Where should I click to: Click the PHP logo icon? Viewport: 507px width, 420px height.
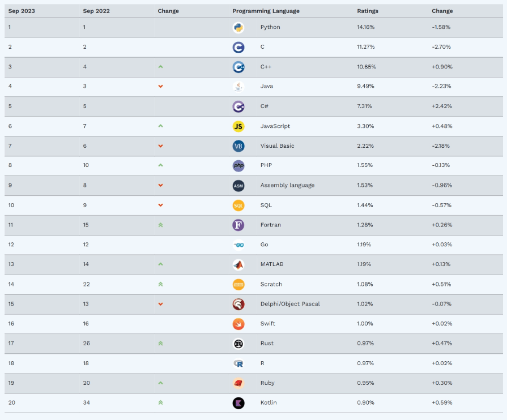238,166
